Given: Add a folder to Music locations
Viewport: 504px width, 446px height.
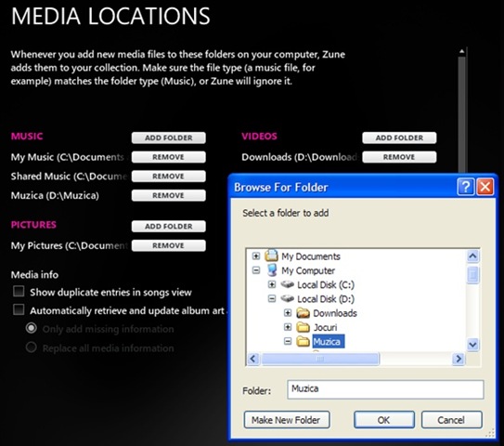Looking at the screenshot, I should pos(168,138).
